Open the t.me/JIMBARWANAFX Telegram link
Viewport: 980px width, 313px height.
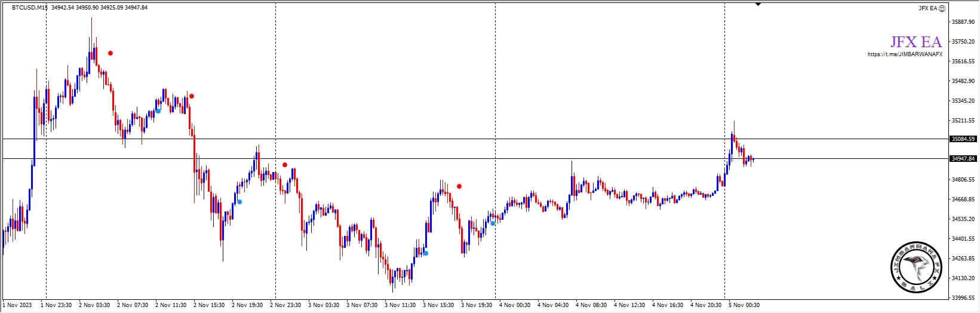(x=905, y=54)
